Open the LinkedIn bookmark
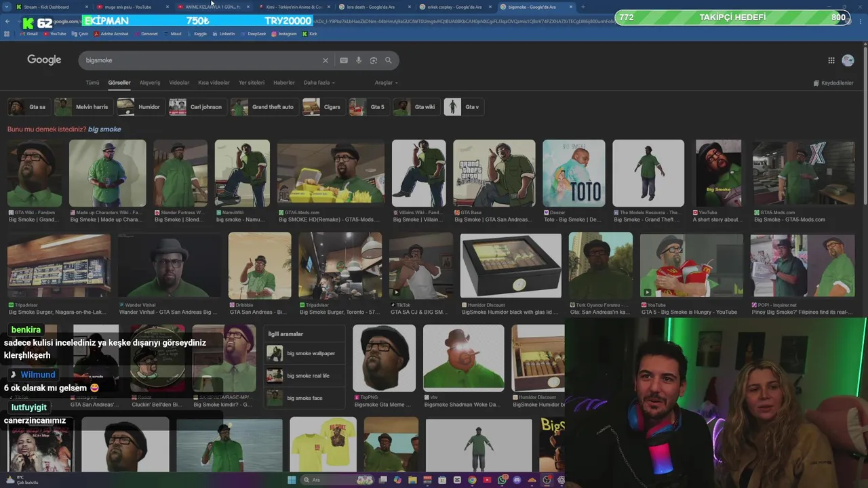The height and width of the screenshot is (488, 868). (223, 34)
